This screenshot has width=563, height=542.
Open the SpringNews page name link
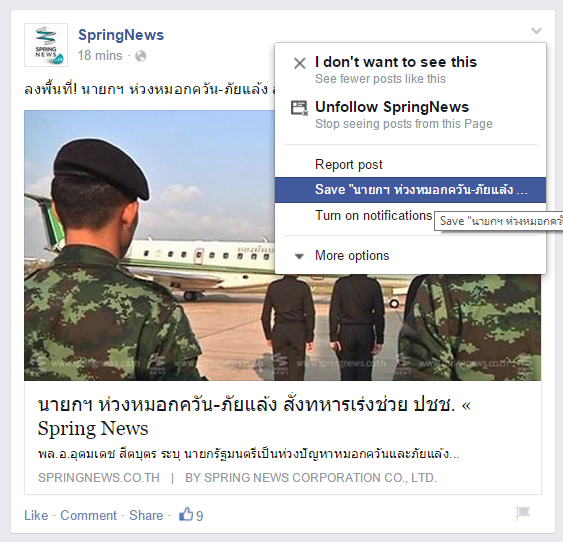coord(121,35)
